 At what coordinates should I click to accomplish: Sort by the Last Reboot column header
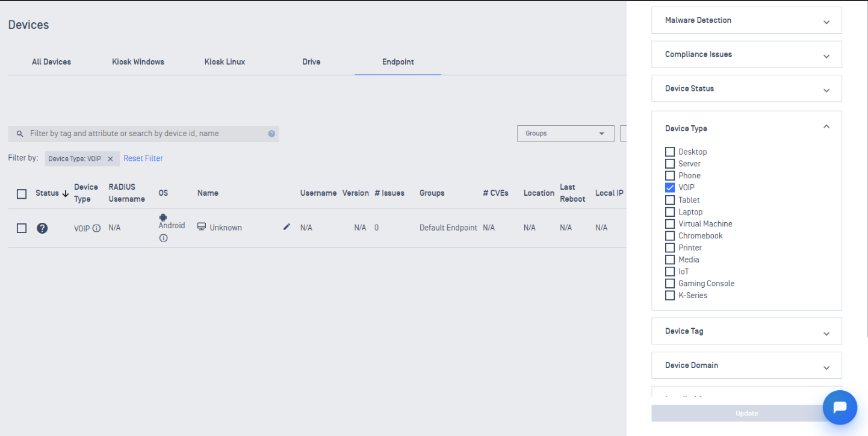click(572, 193)
